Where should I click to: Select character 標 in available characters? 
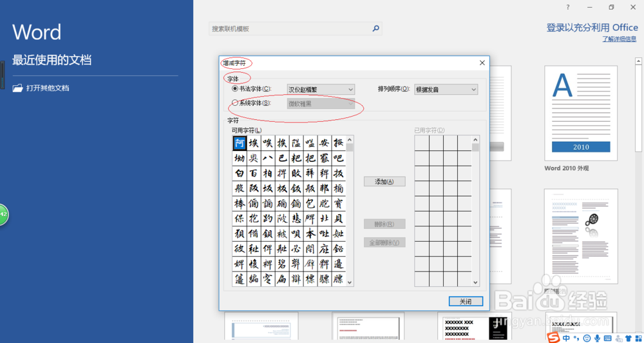[x=310, y=279]
